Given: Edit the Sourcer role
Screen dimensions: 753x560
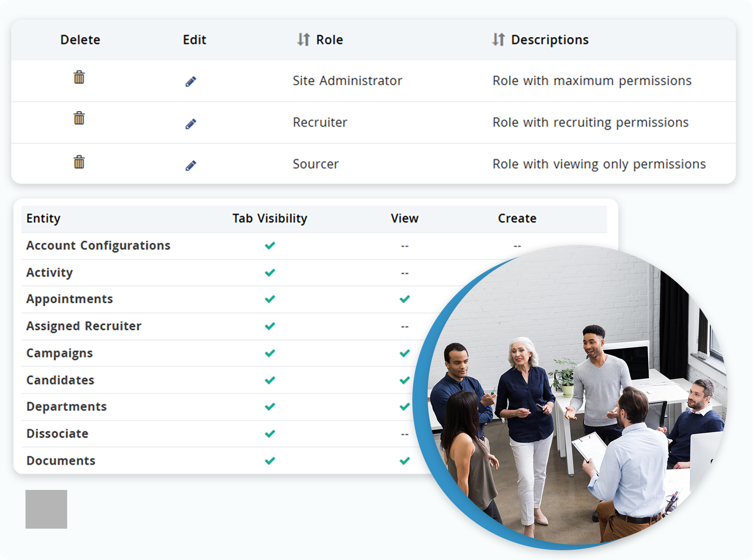Looking at the screenshot, I should (191, 166).
